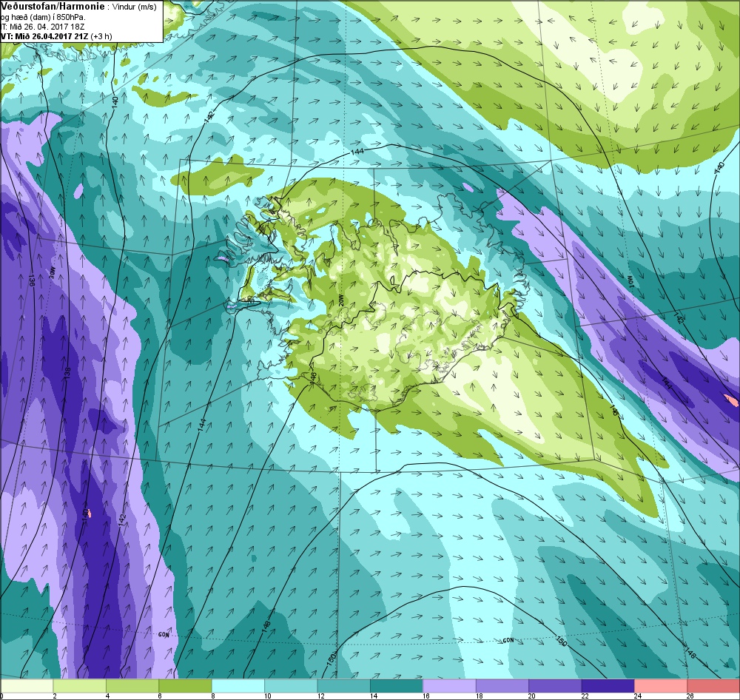740x700 pixels.
Task: Pick the 4–6 m/s green legend swatch
Action: click(132, 685)
